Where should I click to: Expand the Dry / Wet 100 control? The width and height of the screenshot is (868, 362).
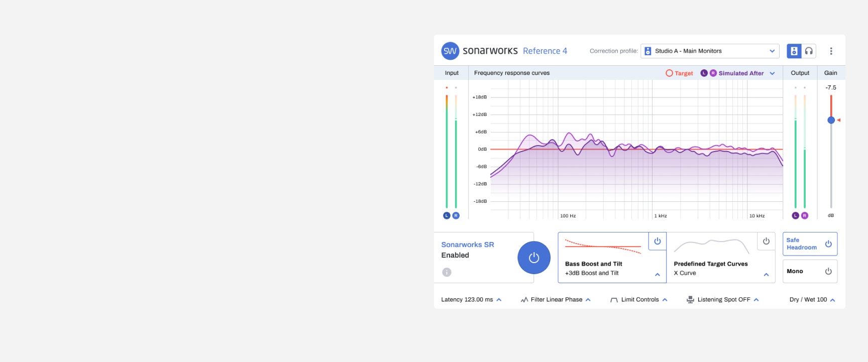tap(832, 300)
